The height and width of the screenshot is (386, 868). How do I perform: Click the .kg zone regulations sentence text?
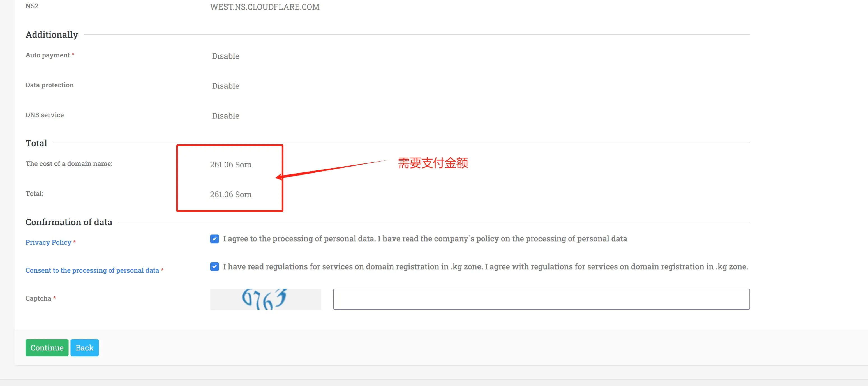pyautogui.click(x=486, y=266)
